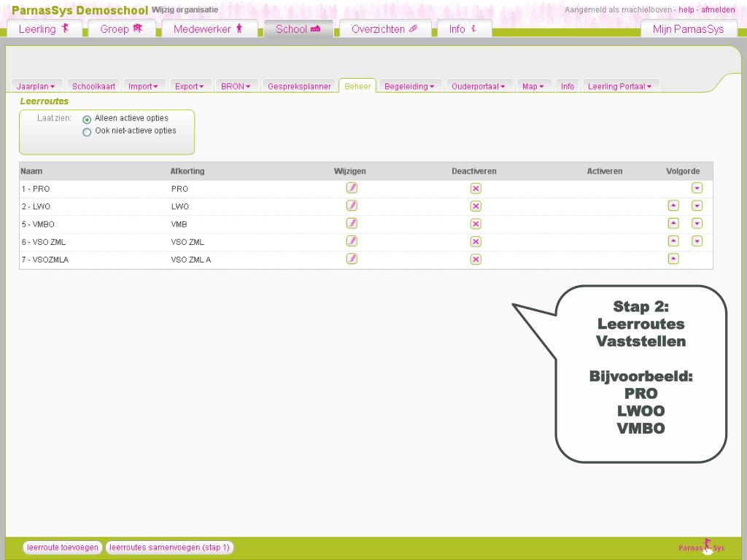This screenshot has width=747, height=560.
Task: Open the help link
Action: (686, 9)
